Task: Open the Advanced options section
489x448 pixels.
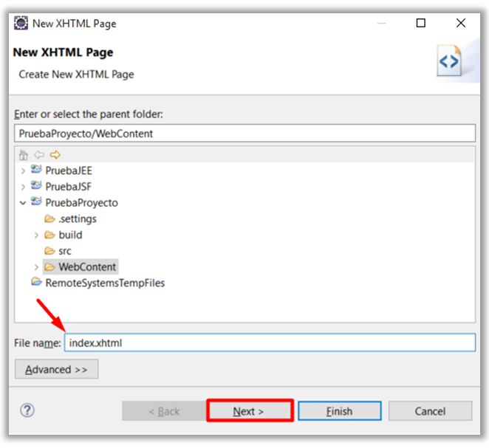Action: pos(56,369)
